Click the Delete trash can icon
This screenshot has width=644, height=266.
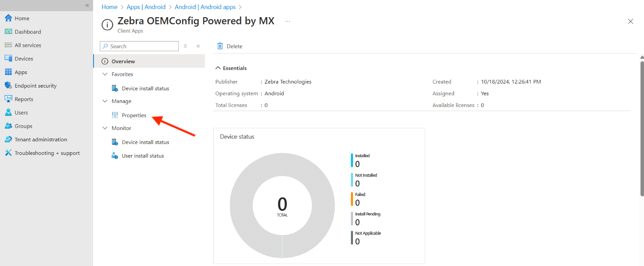[x=220, y=46]
